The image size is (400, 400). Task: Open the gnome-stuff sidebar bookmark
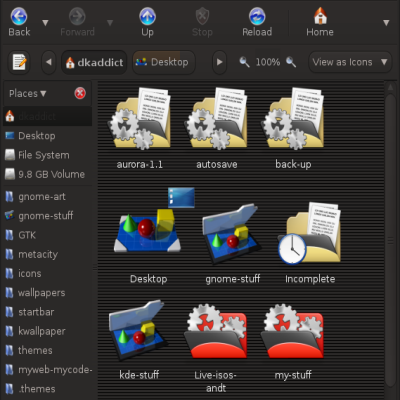tap(48, 216)
